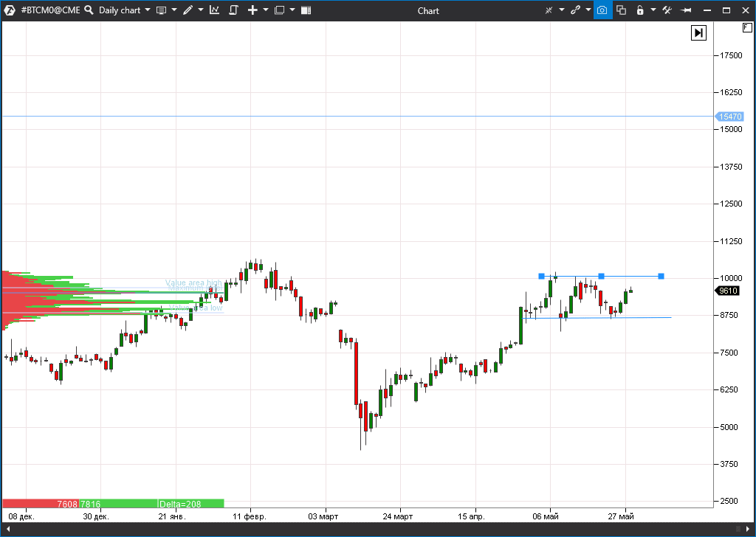Click the go-to-end arrow button
756x537 pixels.
[x=698, y=32]
